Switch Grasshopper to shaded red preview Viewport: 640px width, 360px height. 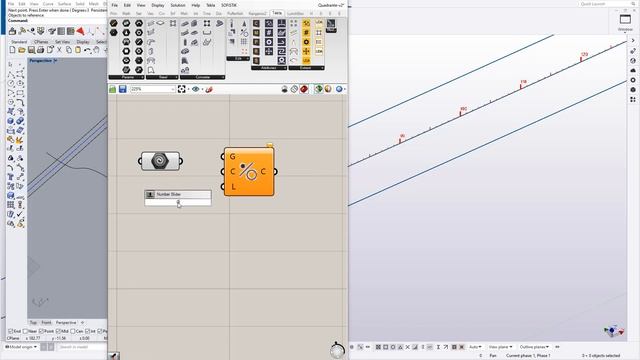pyautogui.click(x=304, y=89)
